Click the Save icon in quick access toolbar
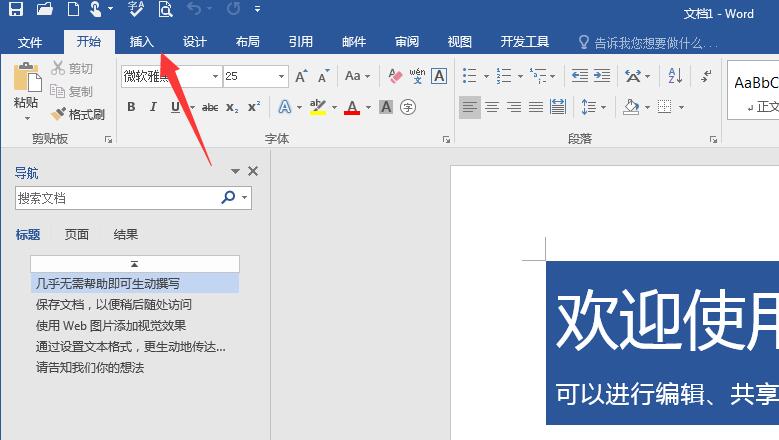This screenshot has height=440, width=779. point(15,11)
